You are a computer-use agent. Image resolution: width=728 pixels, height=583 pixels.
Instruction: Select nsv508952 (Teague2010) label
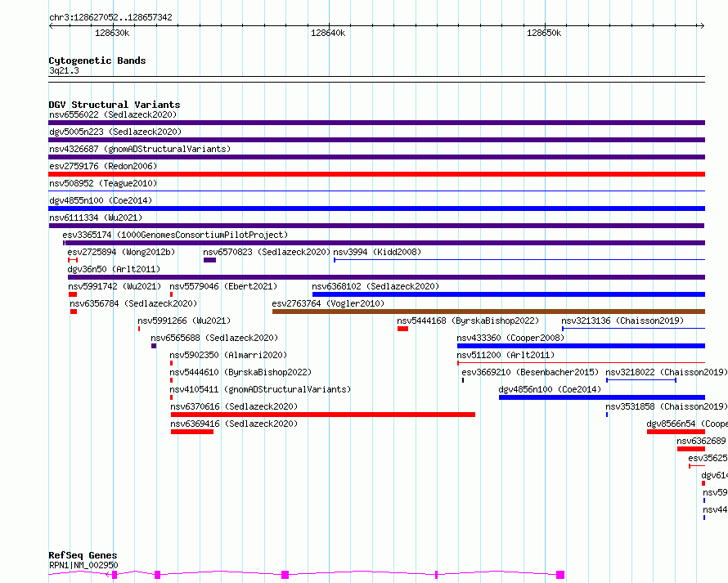103,183
